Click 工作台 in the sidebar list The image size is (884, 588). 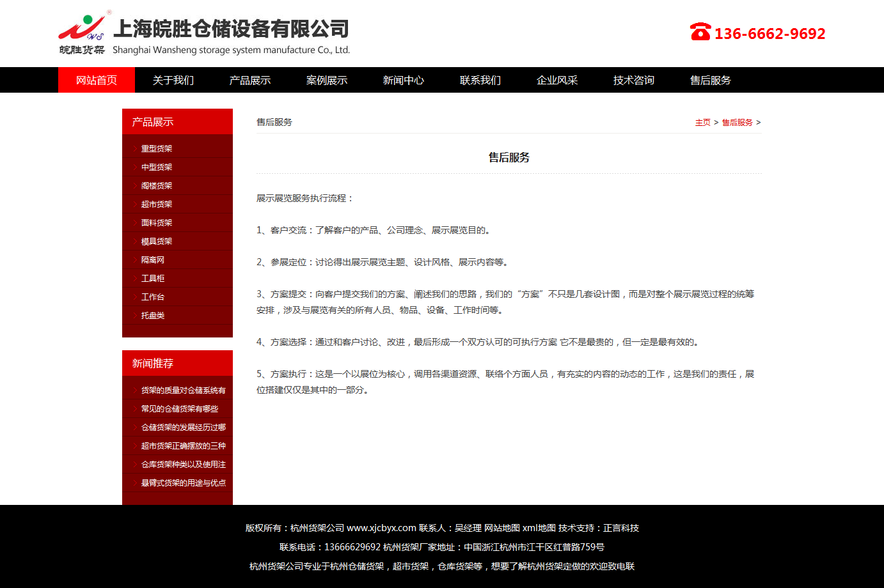tap(153, 297)
